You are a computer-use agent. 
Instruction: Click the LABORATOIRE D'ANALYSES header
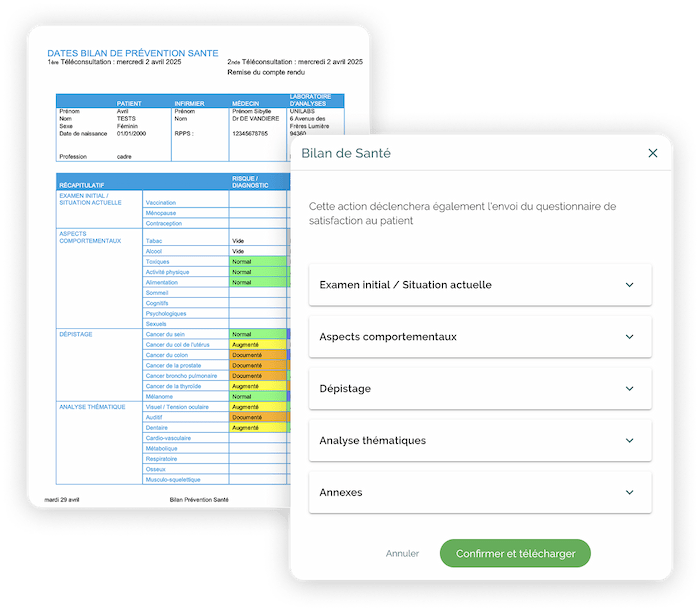tap(310, 100)
